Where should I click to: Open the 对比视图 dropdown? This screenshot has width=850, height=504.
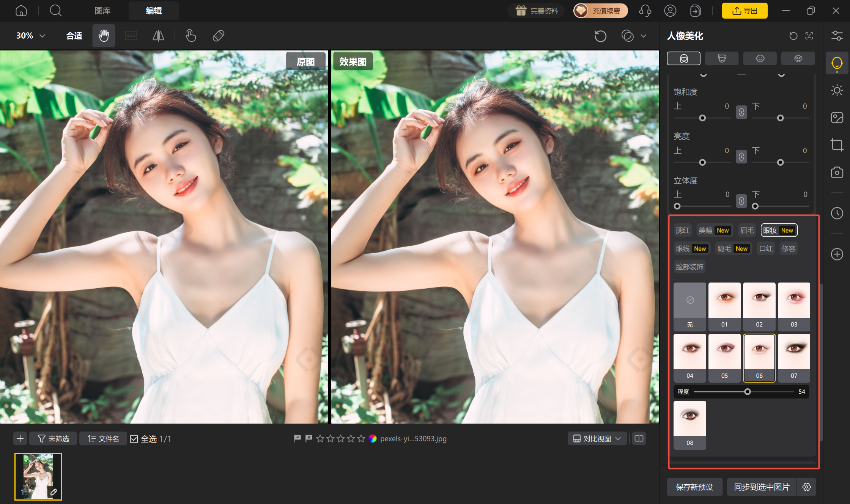click(x=597, y=439)
